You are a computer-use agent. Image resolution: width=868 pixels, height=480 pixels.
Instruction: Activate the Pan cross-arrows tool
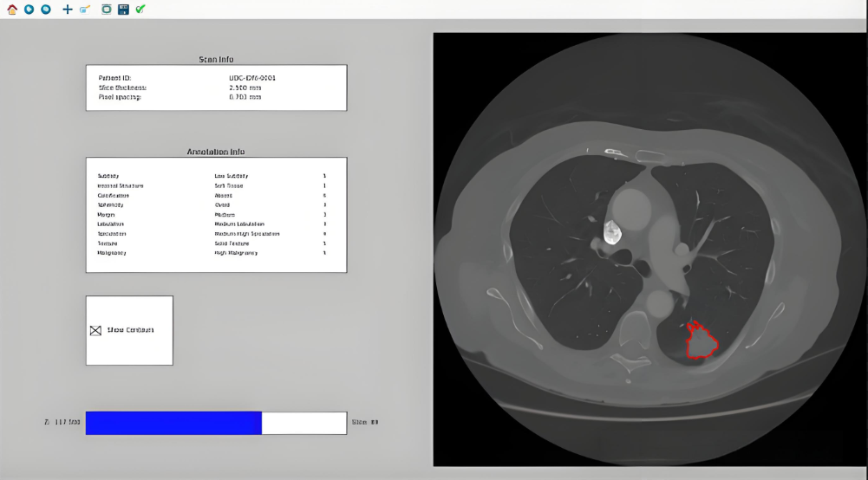tap(68, 9)
